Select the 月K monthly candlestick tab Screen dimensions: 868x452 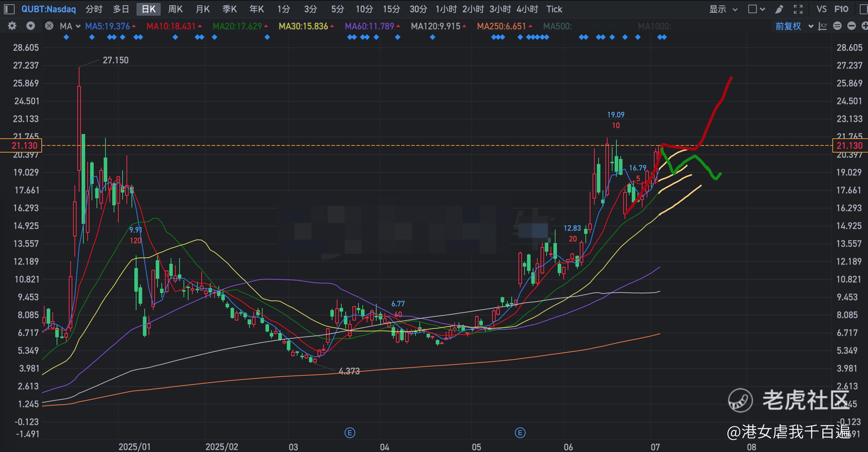(203, 9)
